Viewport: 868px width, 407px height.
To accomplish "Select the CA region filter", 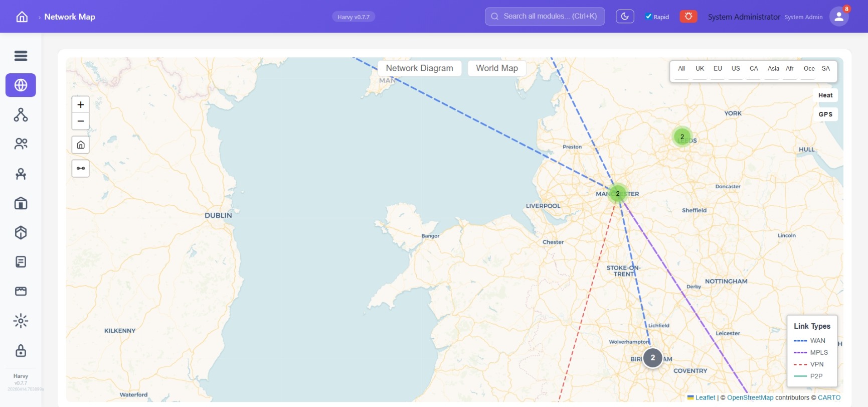I will pos(754,69).
